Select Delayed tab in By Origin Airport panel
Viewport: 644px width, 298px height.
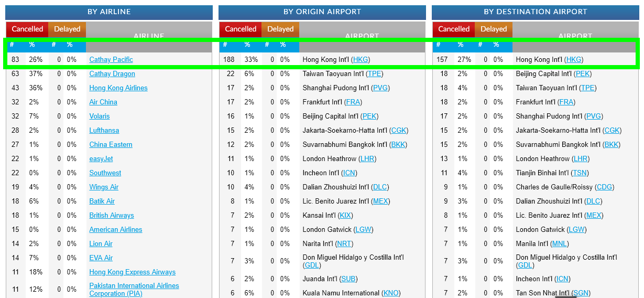click(x=280, y=29)
